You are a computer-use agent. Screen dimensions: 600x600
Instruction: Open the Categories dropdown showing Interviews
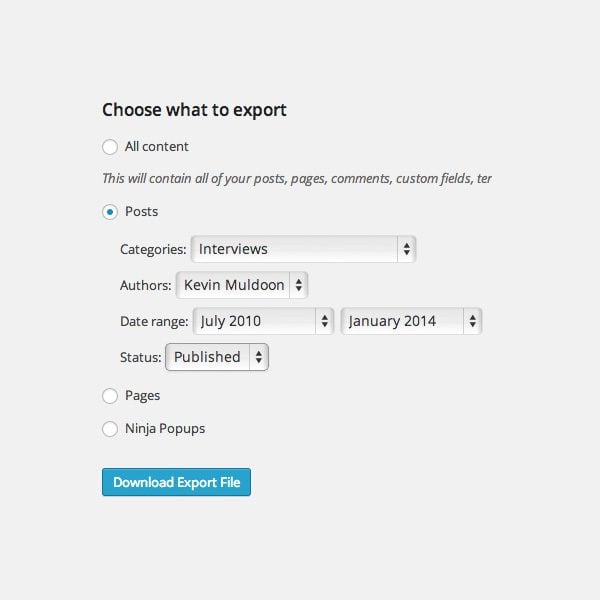point(303,249)
